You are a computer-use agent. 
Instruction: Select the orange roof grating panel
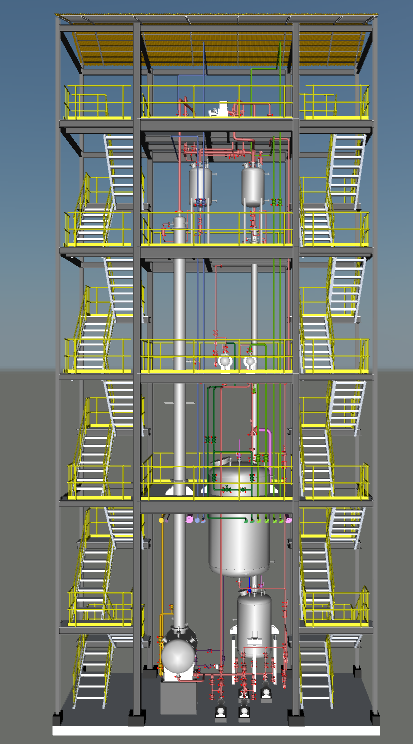point(221,48)
